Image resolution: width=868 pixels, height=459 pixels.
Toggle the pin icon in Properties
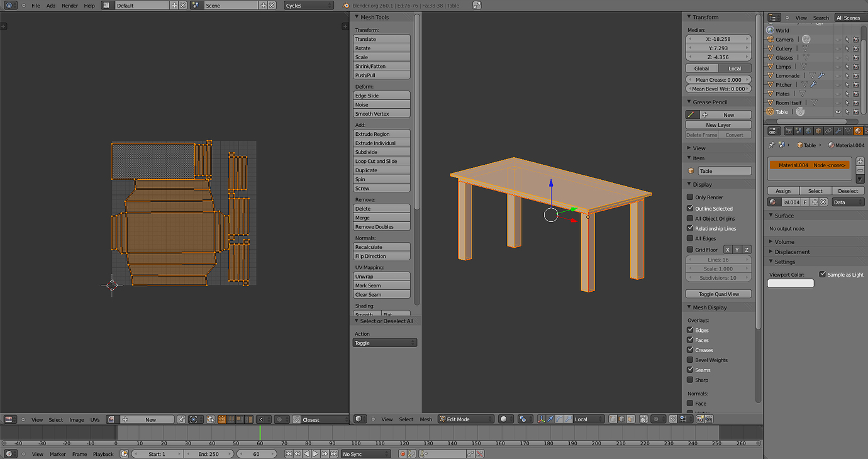pos(772,145)
